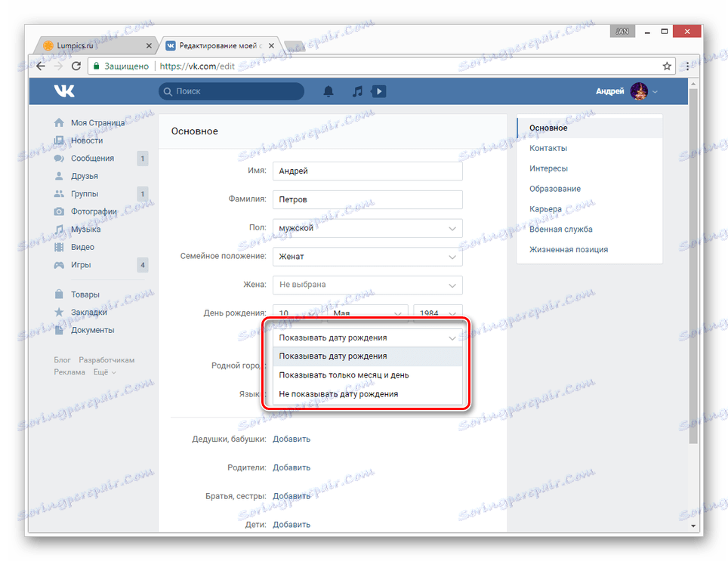This screenshot has width=728, height=561.
Task: Switch to Контакты section
Action: 590,148
